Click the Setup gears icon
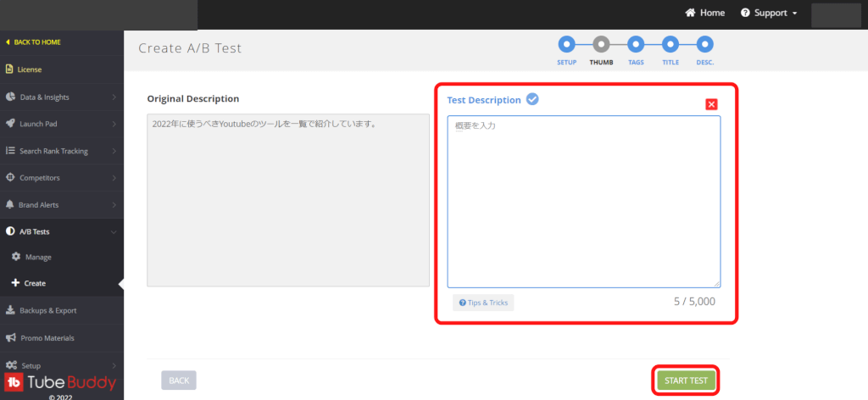 pos(10,365)
